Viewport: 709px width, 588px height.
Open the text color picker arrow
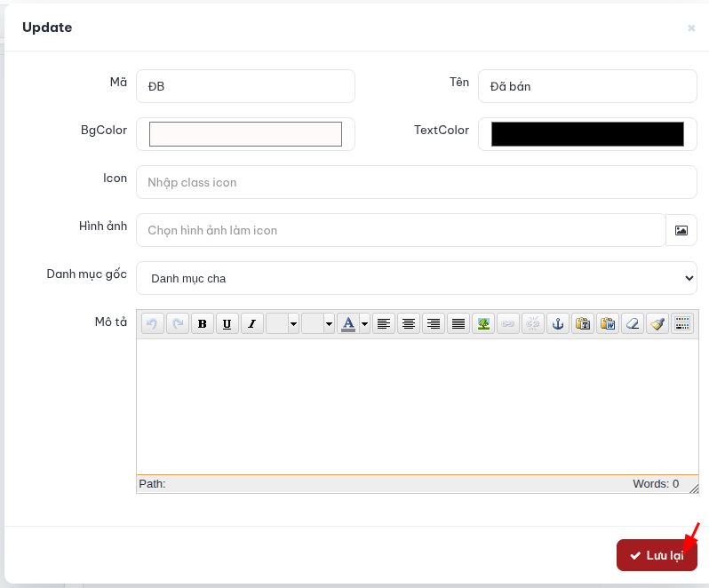click(x=364, y=323)
